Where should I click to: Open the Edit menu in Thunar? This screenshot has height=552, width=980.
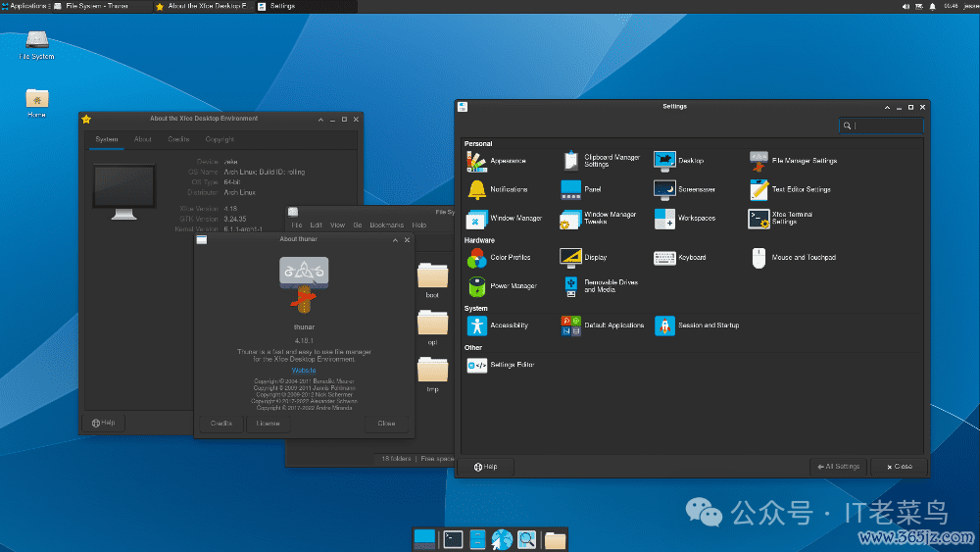(x=317, y=226)
